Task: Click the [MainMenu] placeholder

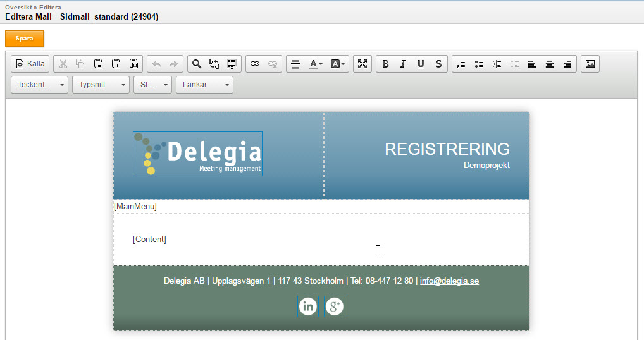Action: (135, 206)
